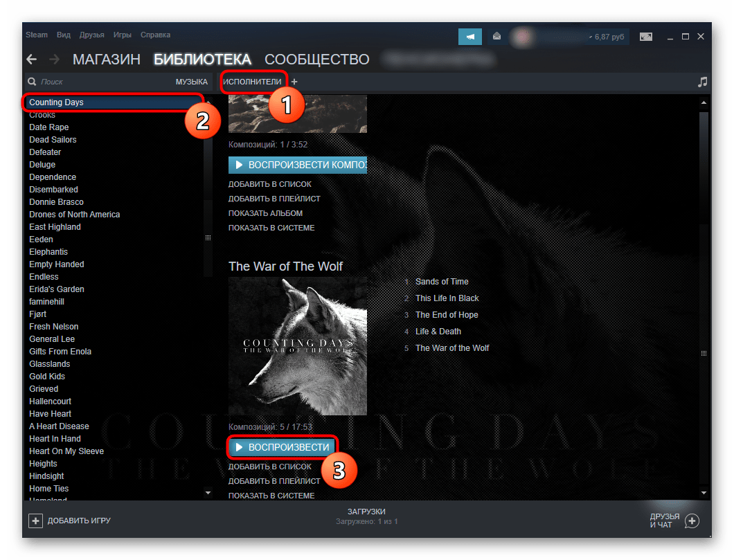
Task: Open the Друзья menu
Action: coord(91,35)
